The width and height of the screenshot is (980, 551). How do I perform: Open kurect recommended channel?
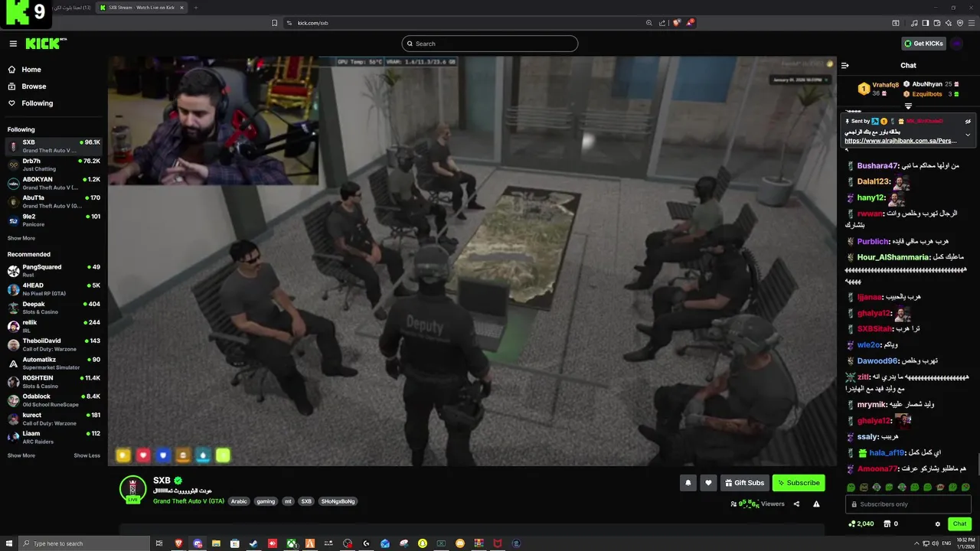click(54, 419)
